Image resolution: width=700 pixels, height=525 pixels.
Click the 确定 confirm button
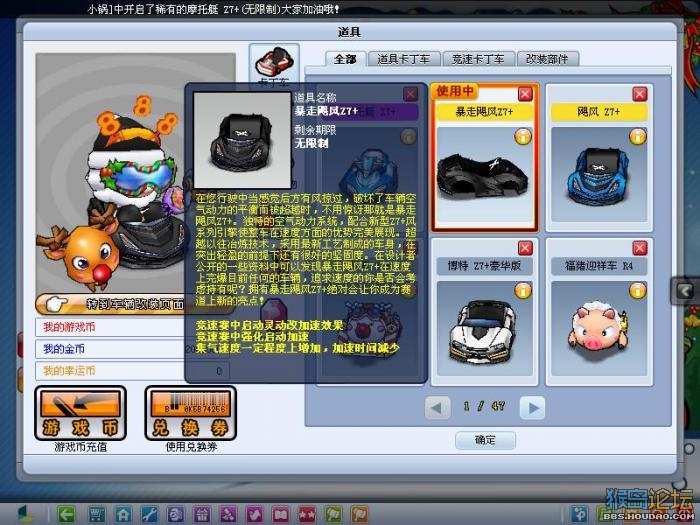(x=485, y=440)
